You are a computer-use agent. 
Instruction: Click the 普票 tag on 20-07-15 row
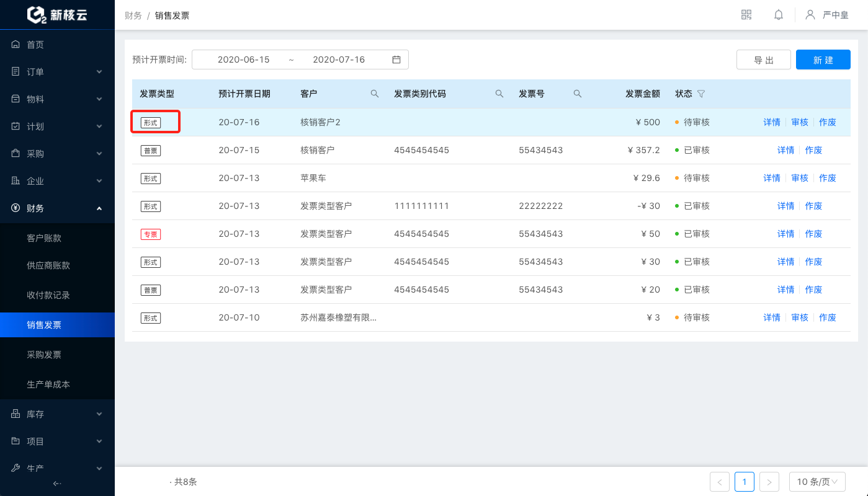click(x=151, y=151)
